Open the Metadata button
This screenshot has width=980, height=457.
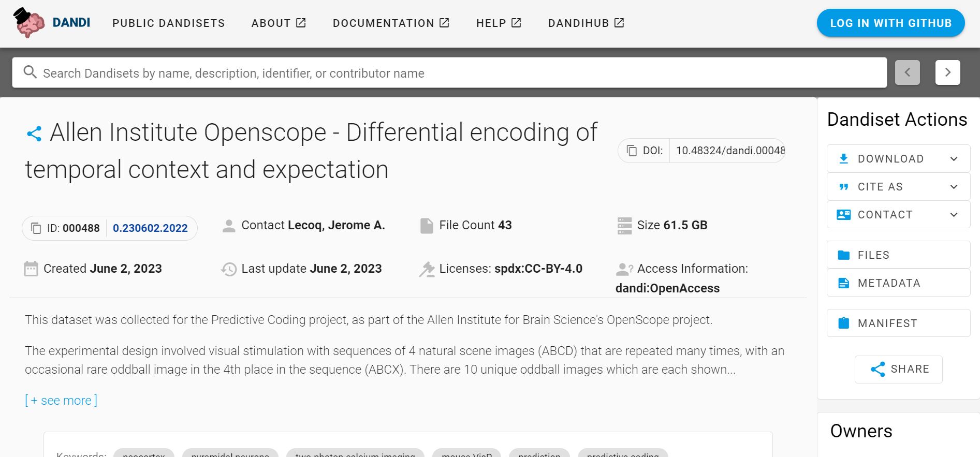tap(899, 283)
